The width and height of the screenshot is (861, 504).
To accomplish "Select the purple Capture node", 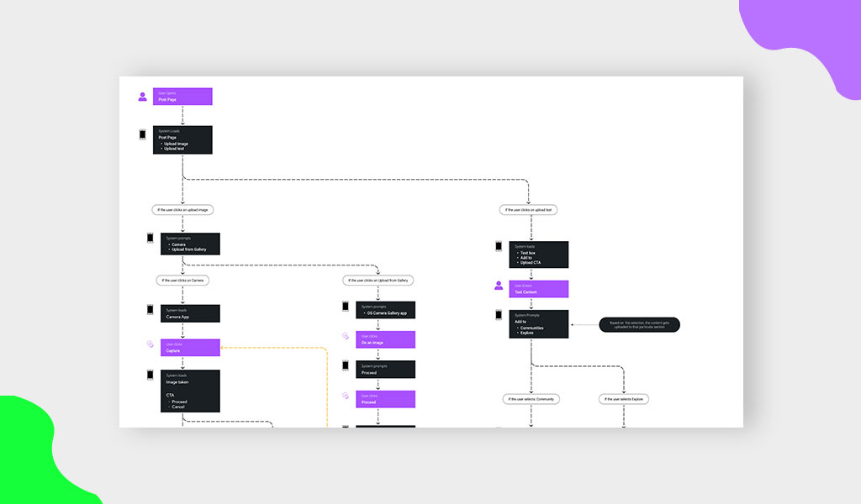I will coord(190,346).
